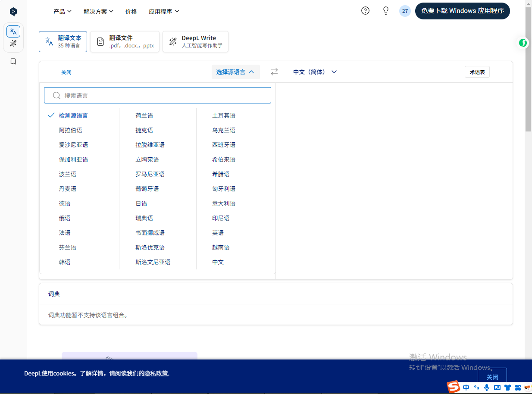Choose 保加利亚语 in the list
This screenshot has height=394, width=532.
73,159
